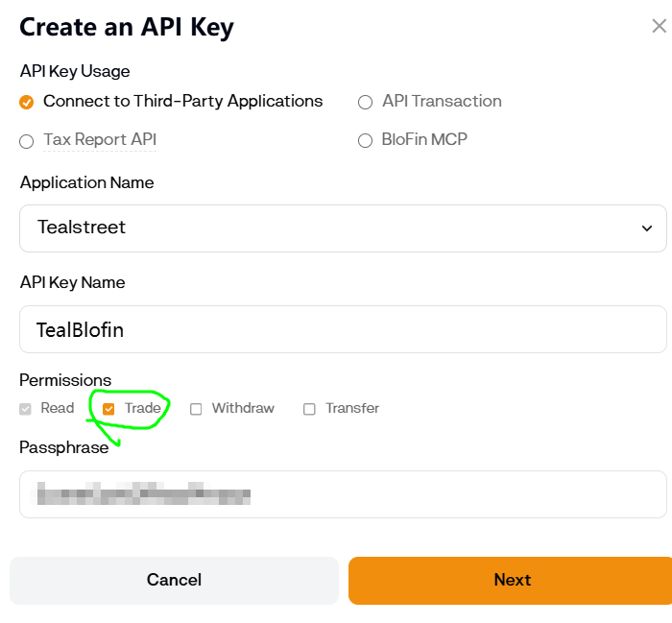672x623 pixels.
Task: Click the dotted-underlined Tax Report API text
Action: pyautogui.click(x=100, y=140)
